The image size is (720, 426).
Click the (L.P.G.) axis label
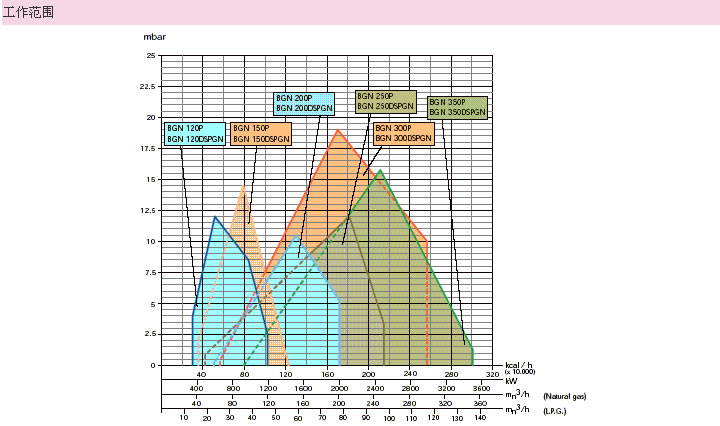[556, 411]
